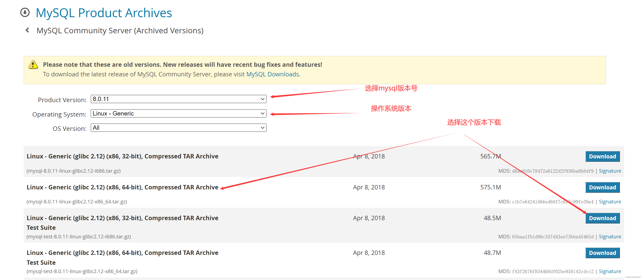Follow the MySQL Downloads link
Screen dimensions: 644x280
click(x=272, y=74)
